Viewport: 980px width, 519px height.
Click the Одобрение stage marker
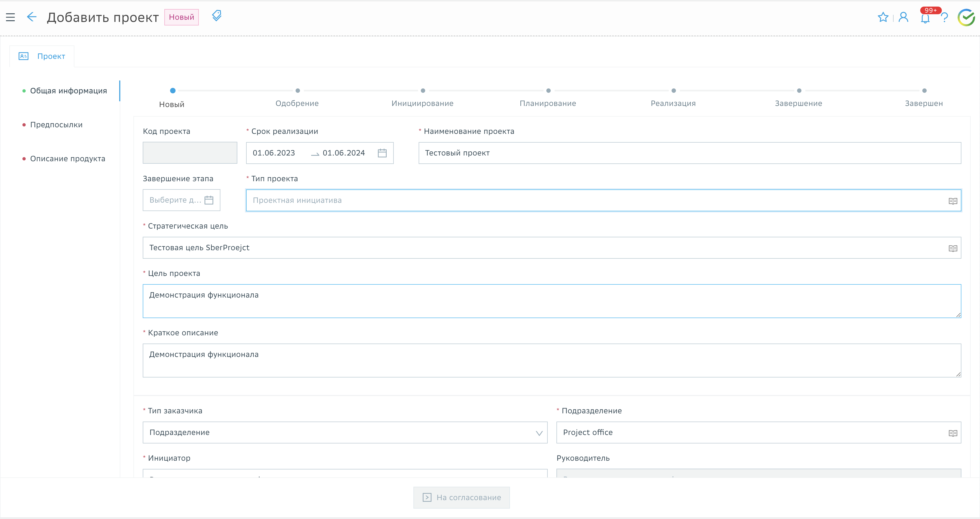297,91
